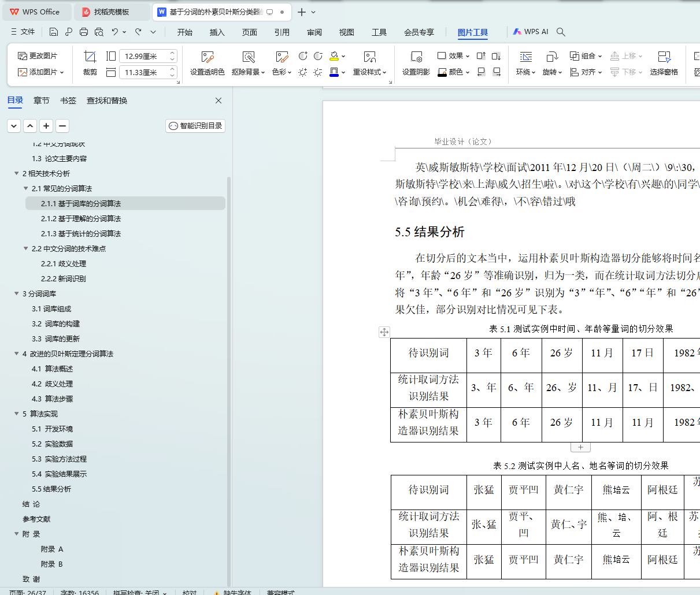Click 字数 word count in status bar
Image resolution: width=700 pixels, height=595 pixels.
80,593
